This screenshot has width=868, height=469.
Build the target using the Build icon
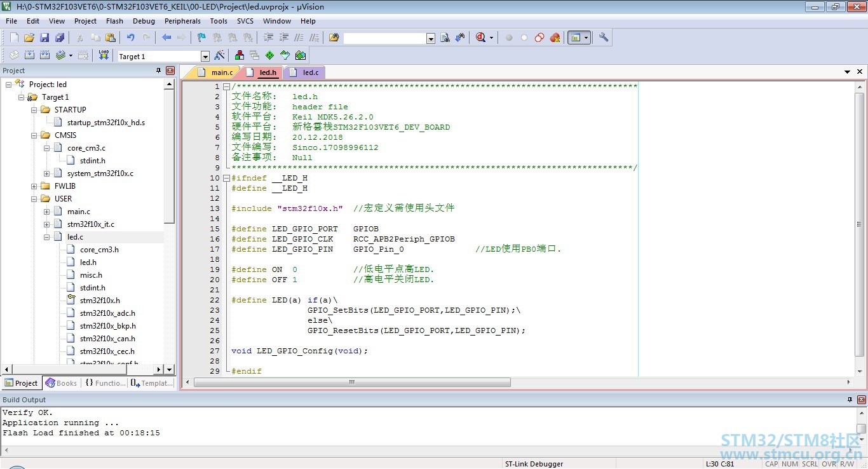[29, 55]
